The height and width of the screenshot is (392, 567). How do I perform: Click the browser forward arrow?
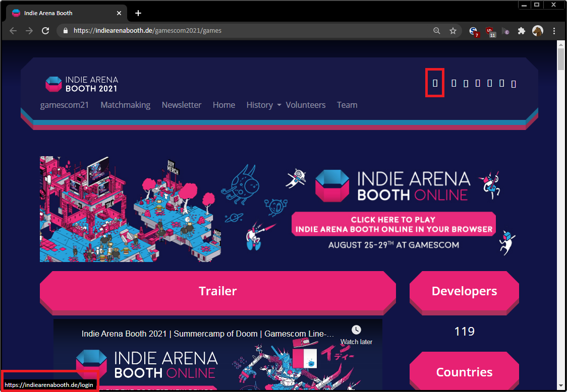click(29, 31)
